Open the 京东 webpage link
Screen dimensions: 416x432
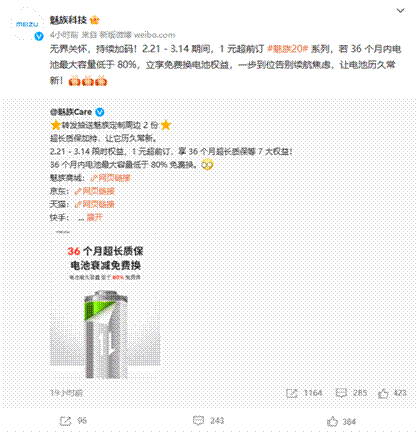coord(94,191)
